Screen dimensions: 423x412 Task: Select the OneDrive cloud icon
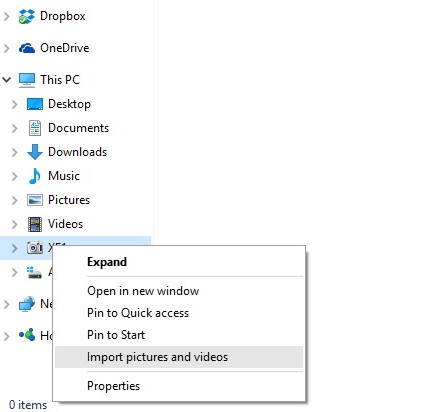click(x=27, y=48)
